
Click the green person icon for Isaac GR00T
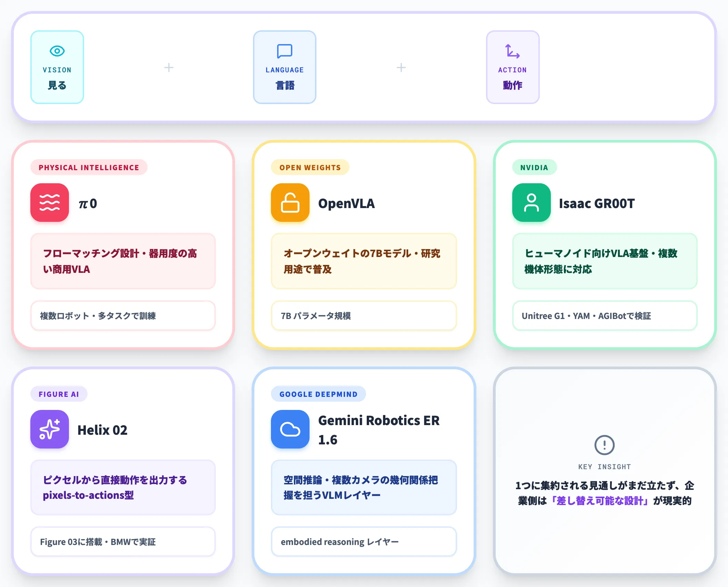click(x=532, y=203)
